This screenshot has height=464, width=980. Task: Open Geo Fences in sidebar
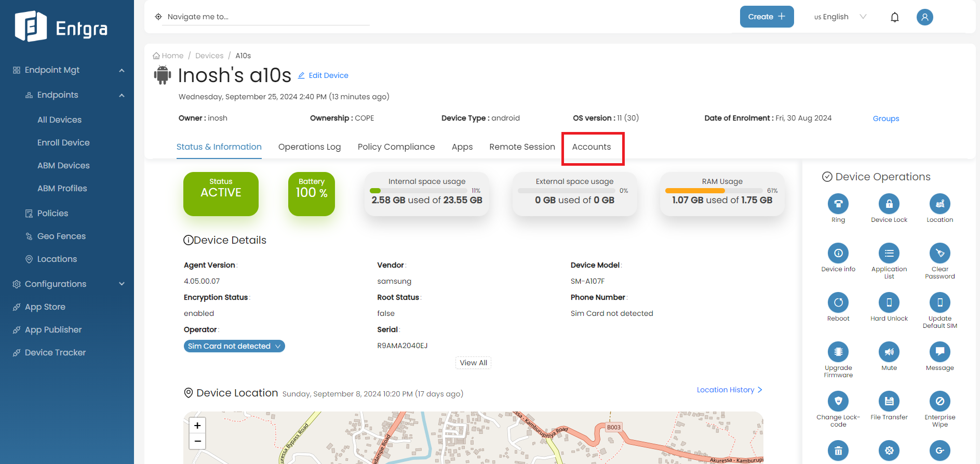pos(56,236)
